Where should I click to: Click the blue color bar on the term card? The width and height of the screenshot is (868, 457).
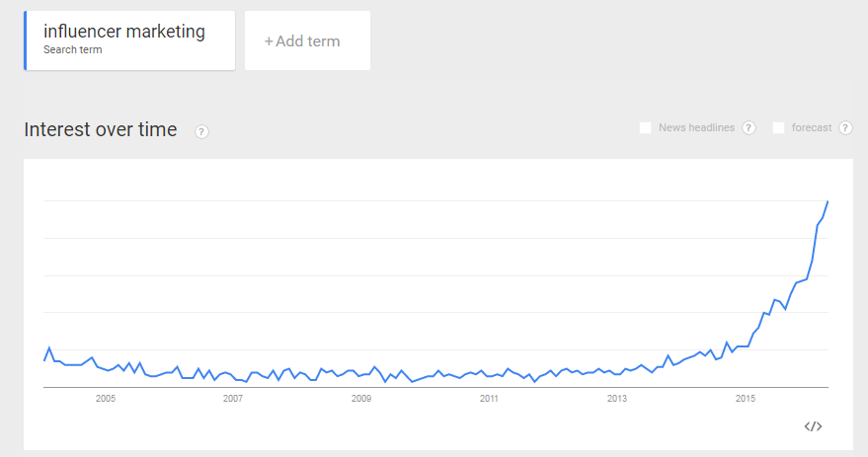(x=26, y=40)
